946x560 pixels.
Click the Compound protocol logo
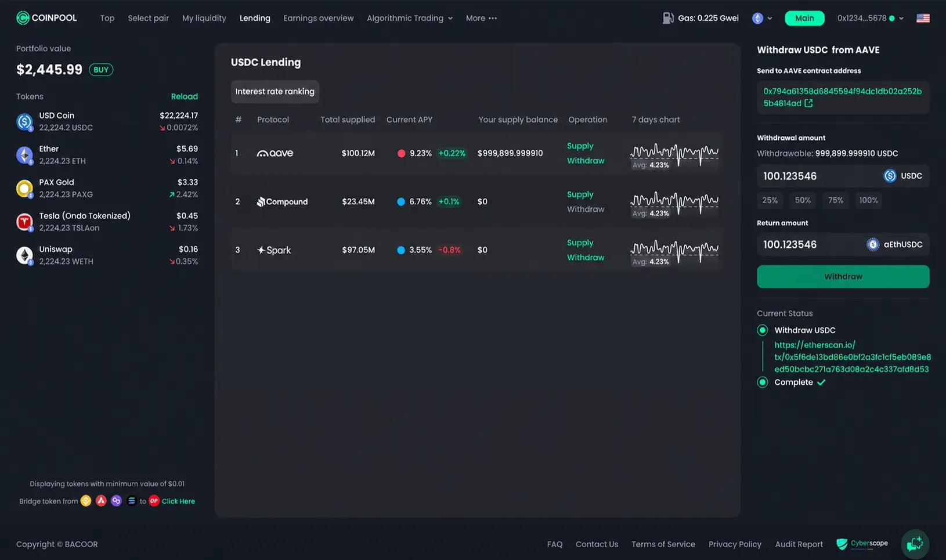tap(282, 202)
